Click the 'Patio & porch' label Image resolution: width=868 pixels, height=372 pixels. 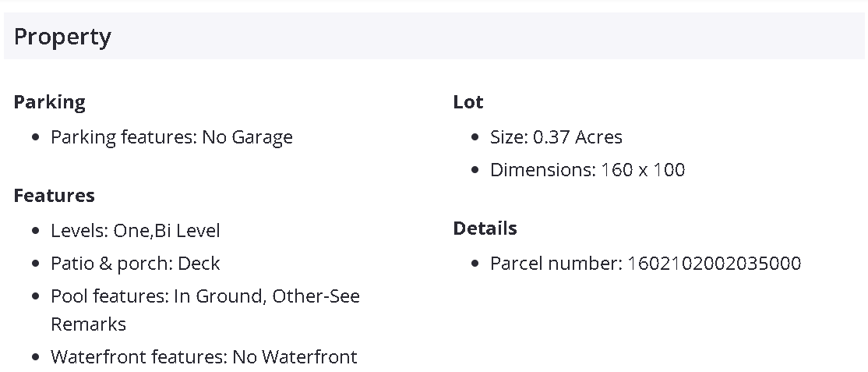[x=111, y=264]
